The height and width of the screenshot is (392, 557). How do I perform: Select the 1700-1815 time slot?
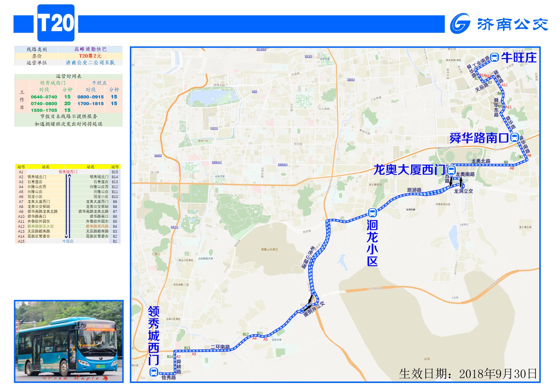pos(91,103)
